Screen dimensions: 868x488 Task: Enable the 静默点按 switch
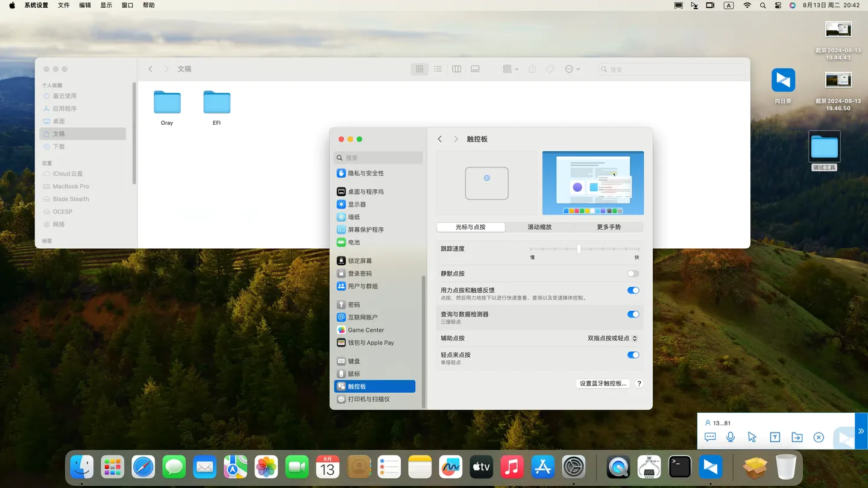coord(633,274)
